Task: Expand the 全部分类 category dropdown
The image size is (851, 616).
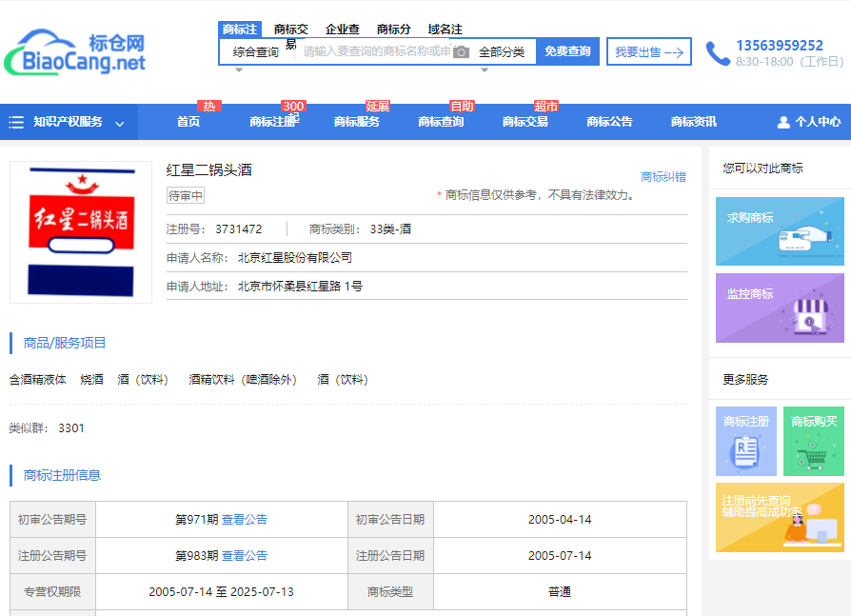Action: pos(502,52)
